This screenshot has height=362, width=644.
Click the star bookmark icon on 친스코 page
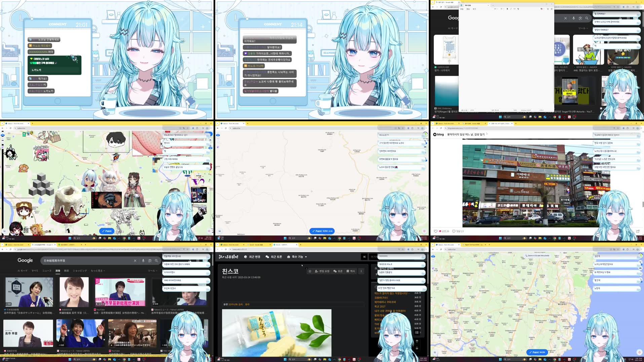click(x=310, y=271)
